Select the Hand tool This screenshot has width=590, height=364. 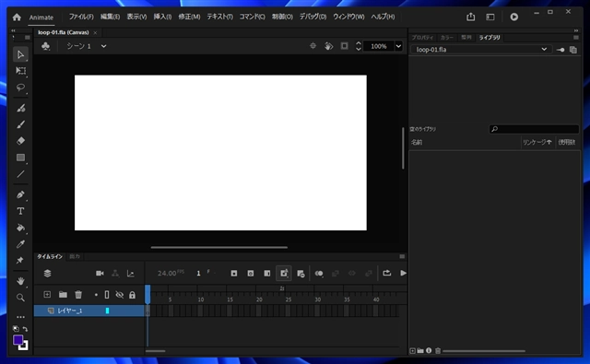[20, 281]
